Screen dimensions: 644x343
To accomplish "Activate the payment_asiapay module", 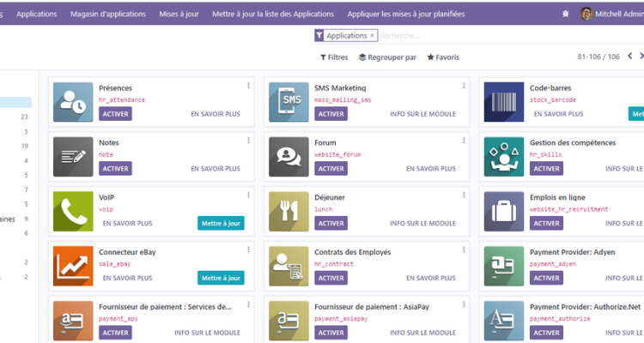I will pos(331,333).
